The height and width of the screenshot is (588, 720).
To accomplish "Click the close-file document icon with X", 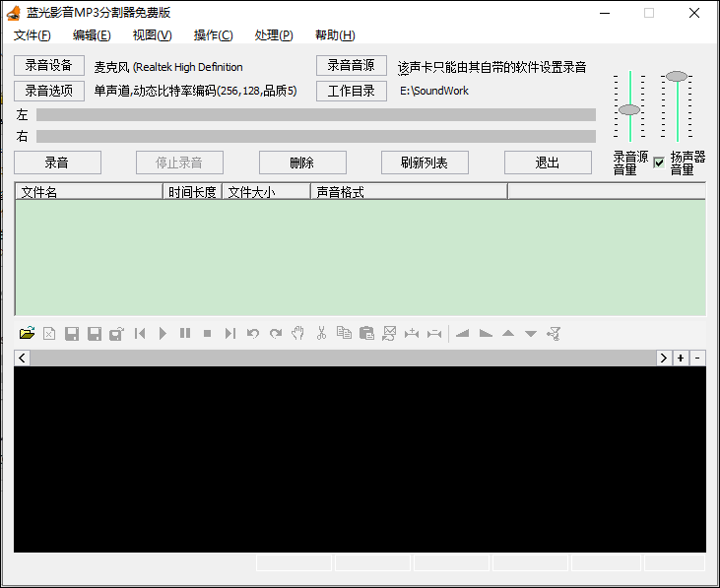I will tap(49, 333).
